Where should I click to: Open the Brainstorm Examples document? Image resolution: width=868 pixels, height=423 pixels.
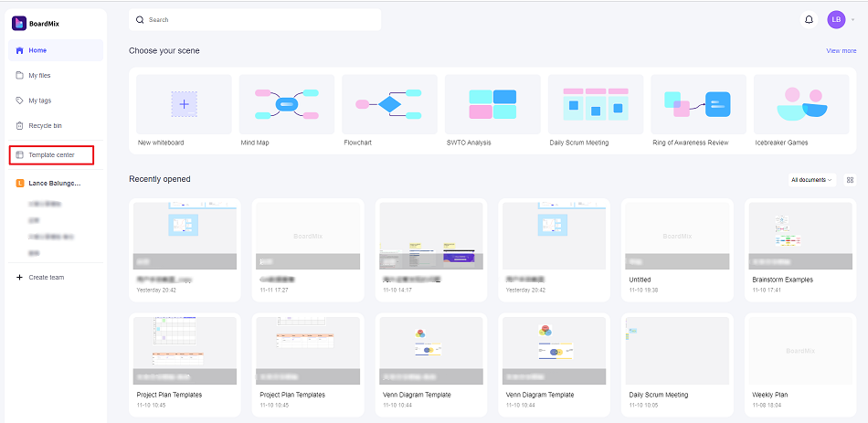[800, 250]
